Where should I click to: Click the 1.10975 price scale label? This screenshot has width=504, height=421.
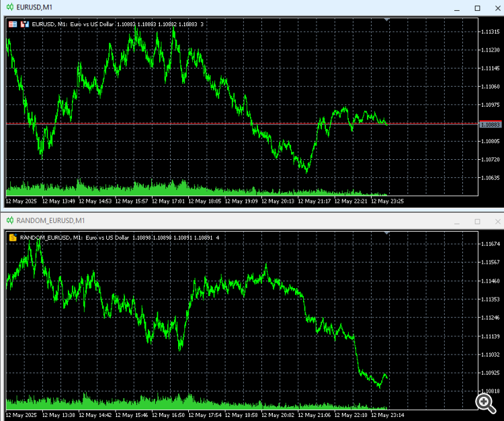[x=490, y=105]
